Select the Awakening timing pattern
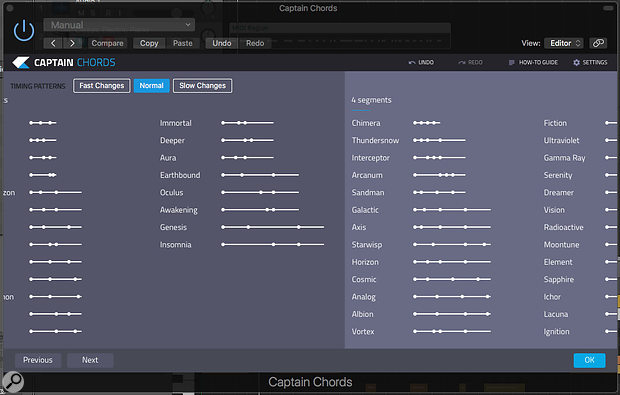Screen dimensions: 620x395 pyautogui.click(x=179, y=210)
